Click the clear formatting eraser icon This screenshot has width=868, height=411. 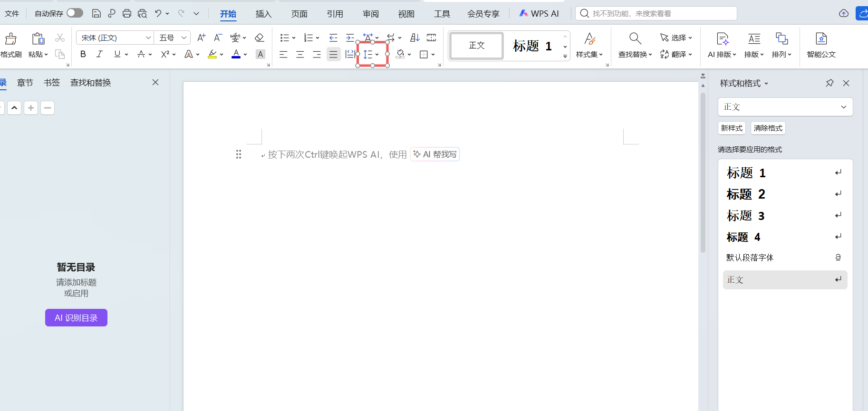(259, 38)
